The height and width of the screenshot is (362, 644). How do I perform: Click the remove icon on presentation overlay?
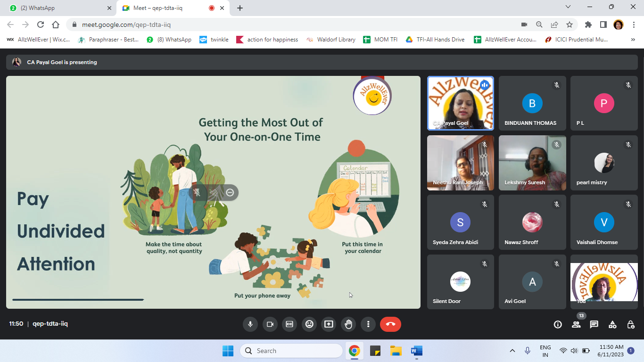pos(230,192)
